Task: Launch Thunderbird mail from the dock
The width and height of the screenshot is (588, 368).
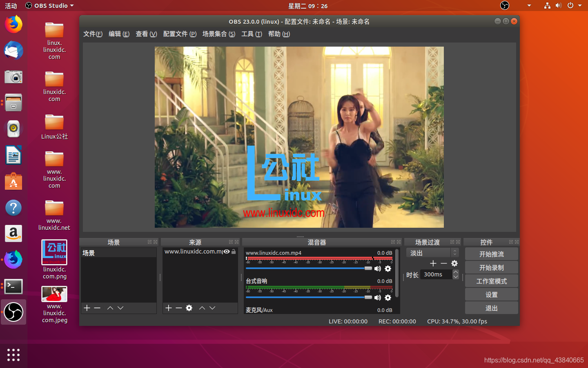Action: coord(13,51)
